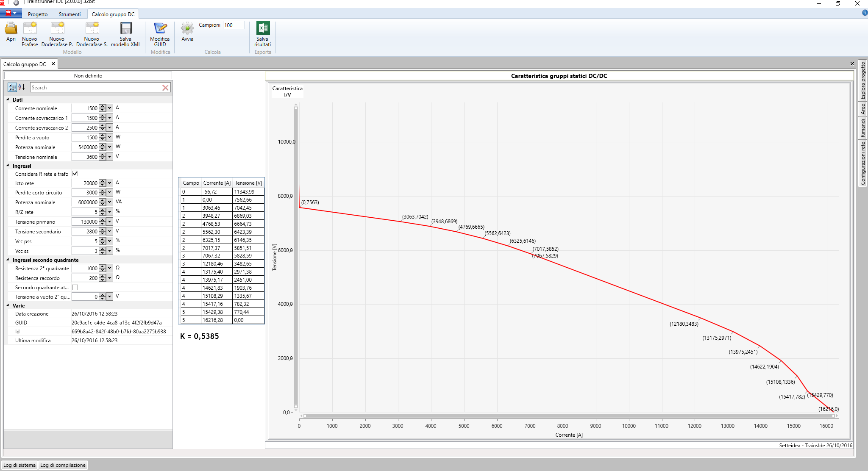The image size is (868, 471).
Task: Click the GUID value text
Action: [x=117, y=322]
